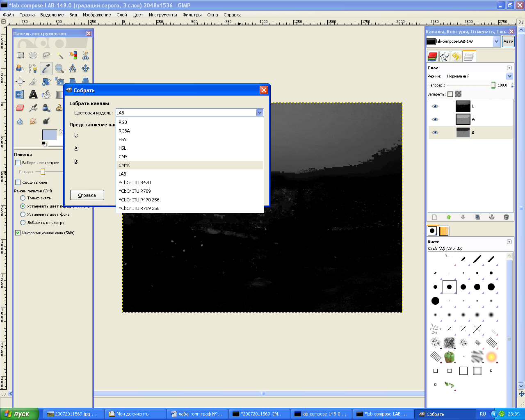The height and width of the screenshot is (420, 525).
Task: Select the Blur/Sharpen droplet tool
Action: (x=20, y=121)
